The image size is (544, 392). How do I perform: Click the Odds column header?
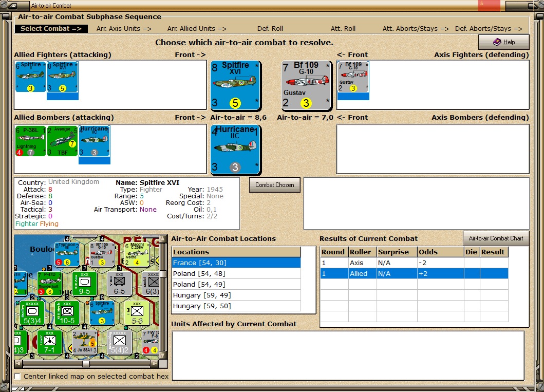click(x=441, y=252)
